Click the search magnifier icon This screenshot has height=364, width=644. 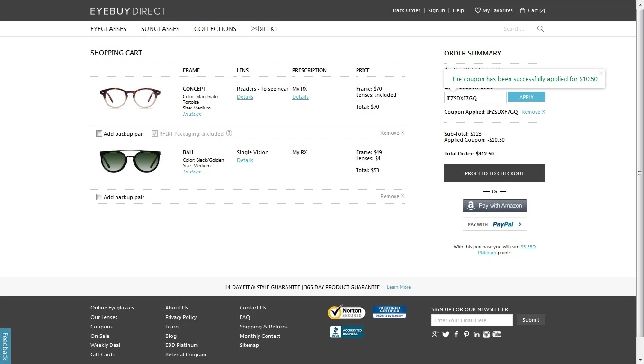coord(540,29)
